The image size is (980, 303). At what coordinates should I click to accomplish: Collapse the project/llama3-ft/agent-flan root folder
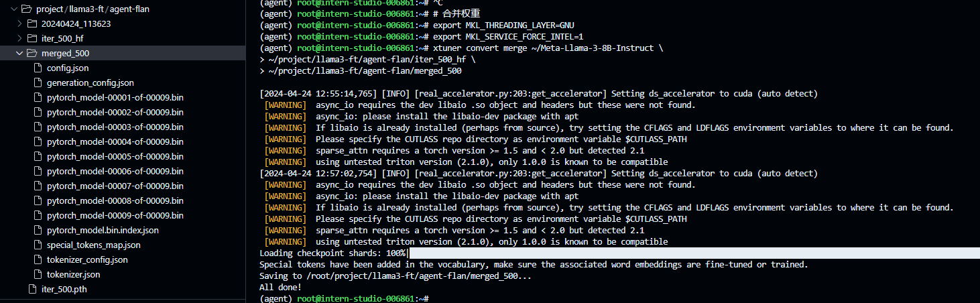coord(11,9)
